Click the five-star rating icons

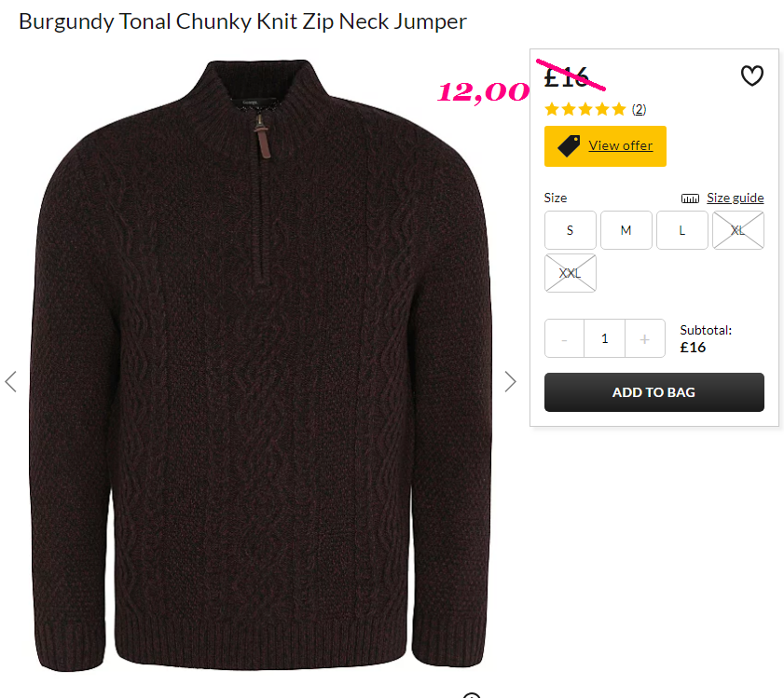click(585, 109)
